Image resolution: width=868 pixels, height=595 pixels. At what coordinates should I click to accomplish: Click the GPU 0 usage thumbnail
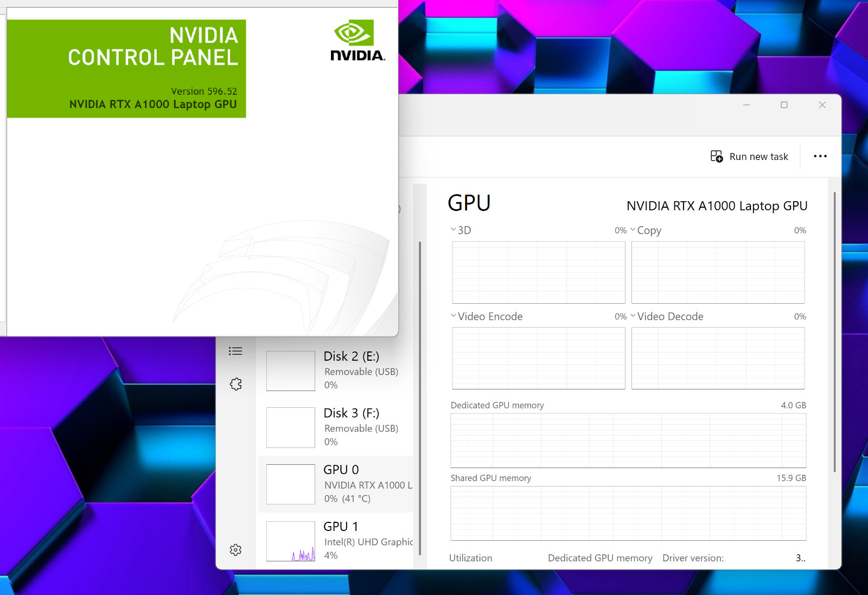(x=291, y=484)
